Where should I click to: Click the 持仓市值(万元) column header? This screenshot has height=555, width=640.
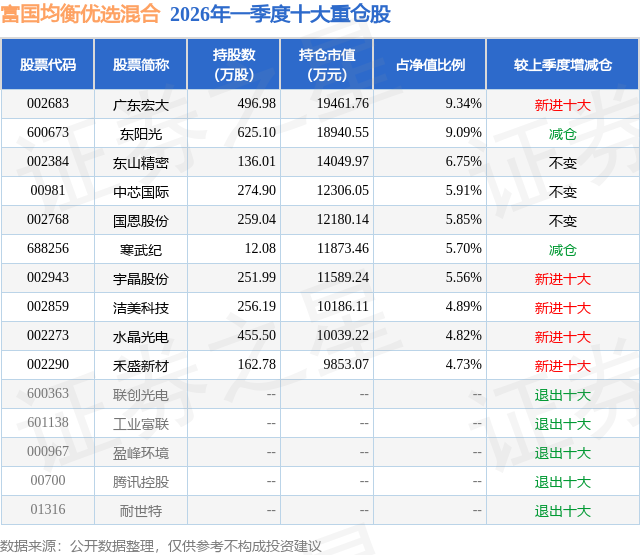[327, 64]
